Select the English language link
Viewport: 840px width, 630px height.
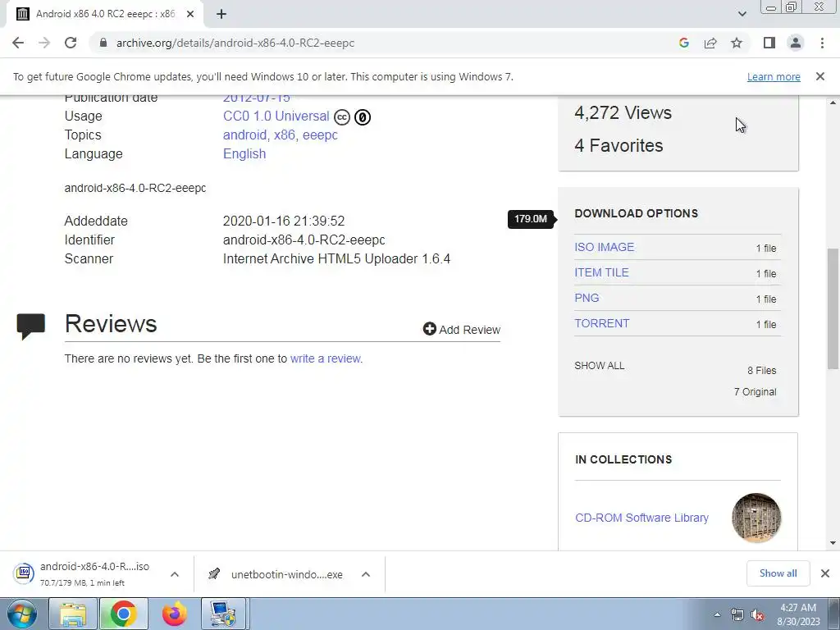click(x=244, y=153)
